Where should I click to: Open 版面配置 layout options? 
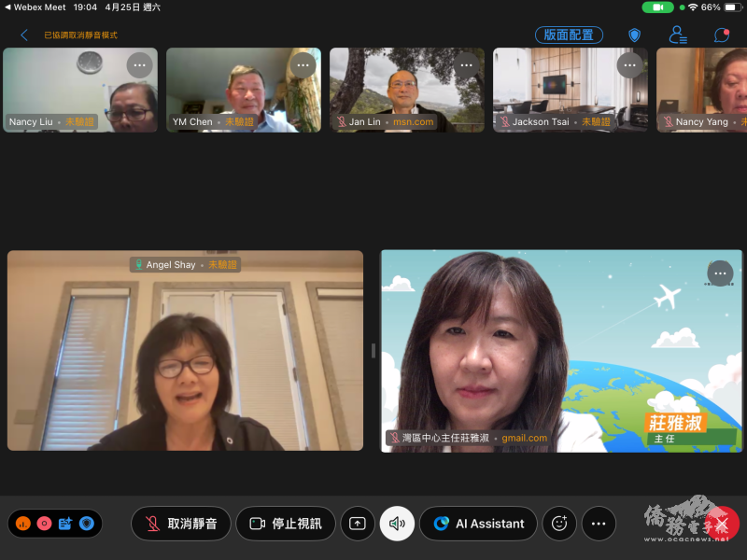point(569,35)
